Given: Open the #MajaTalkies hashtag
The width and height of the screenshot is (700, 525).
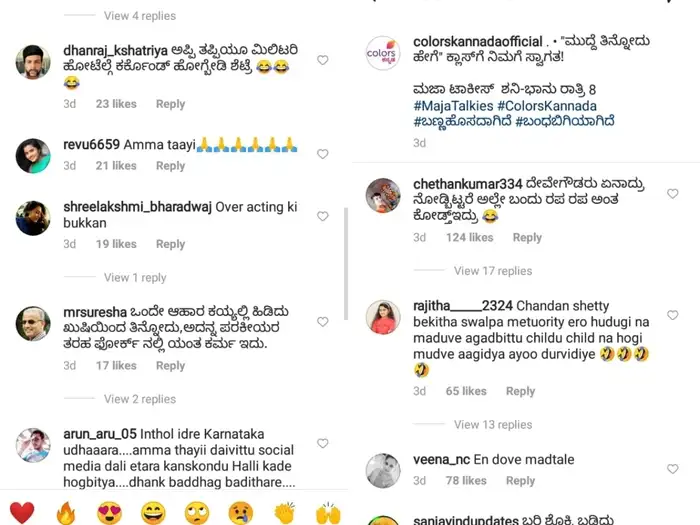Looking at the screenshot, I should [453, 106].
